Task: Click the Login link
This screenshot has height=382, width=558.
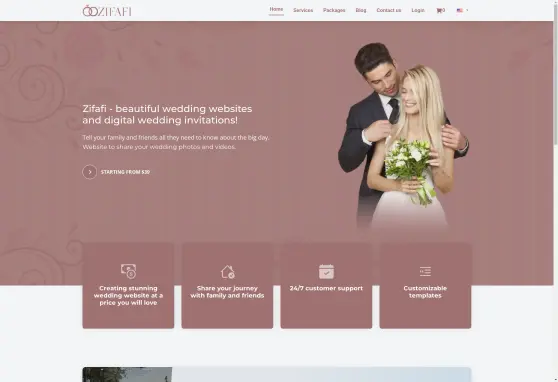Action: (418, 10)
